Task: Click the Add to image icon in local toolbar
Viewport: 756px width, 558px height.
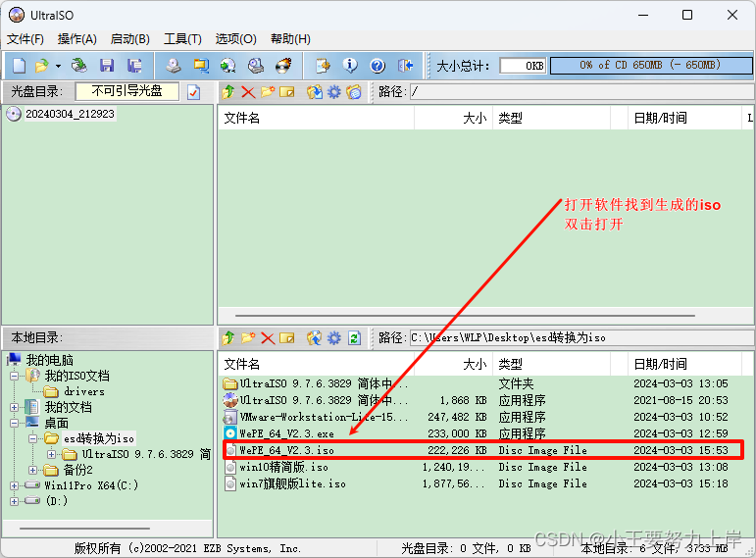Action: [315, 338]
